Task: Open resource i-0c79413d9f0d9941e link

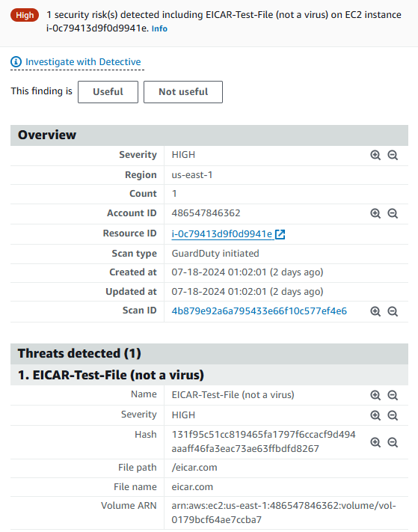Action: (x=222, y=234)
